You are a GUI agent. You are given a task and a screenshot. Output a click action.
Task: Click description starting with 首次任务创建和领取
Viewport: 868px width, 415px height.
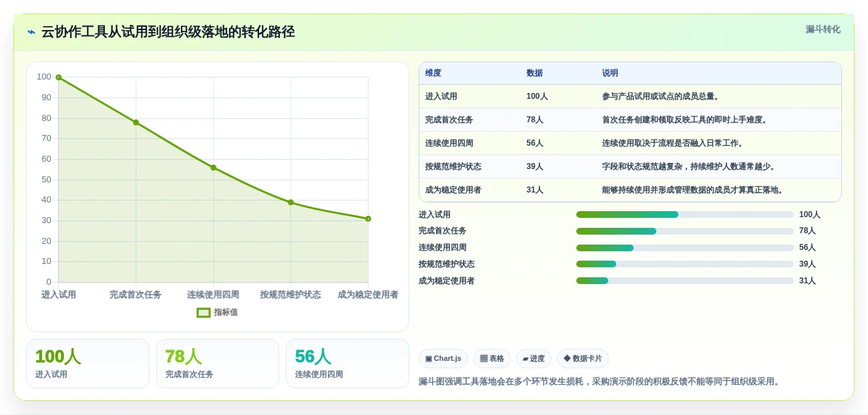686,120
